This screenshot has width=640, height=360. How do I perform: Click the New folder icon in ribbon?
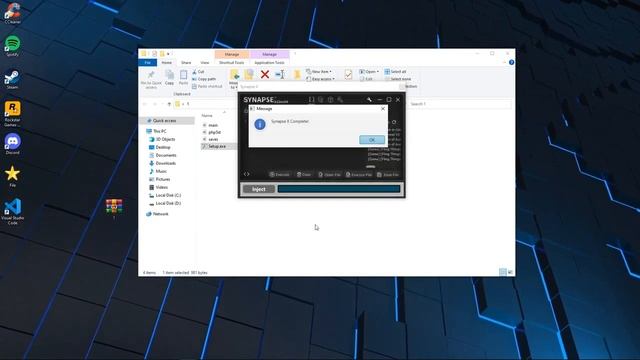coord(297,74)
